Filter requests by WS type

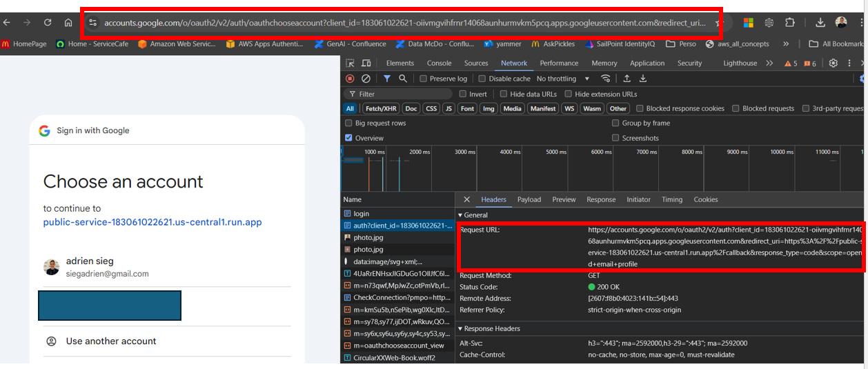(x=569, y=108)
